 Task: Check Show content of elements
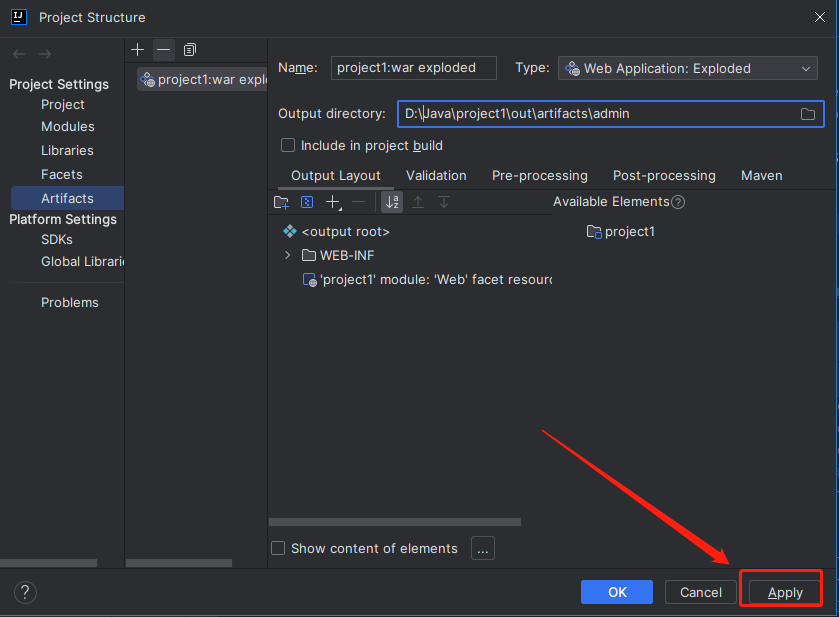tap(279, 548)
